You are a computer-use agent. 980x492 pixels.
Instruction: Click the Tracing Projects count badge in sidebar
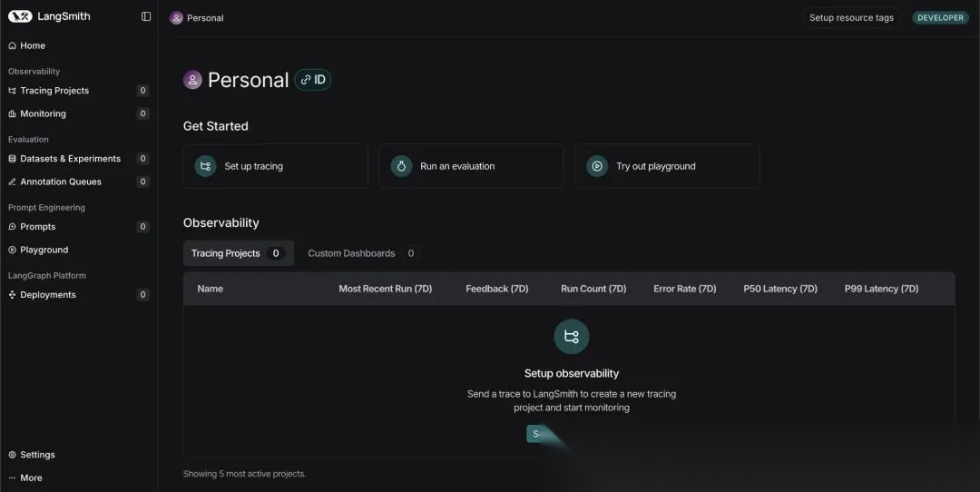142,91
